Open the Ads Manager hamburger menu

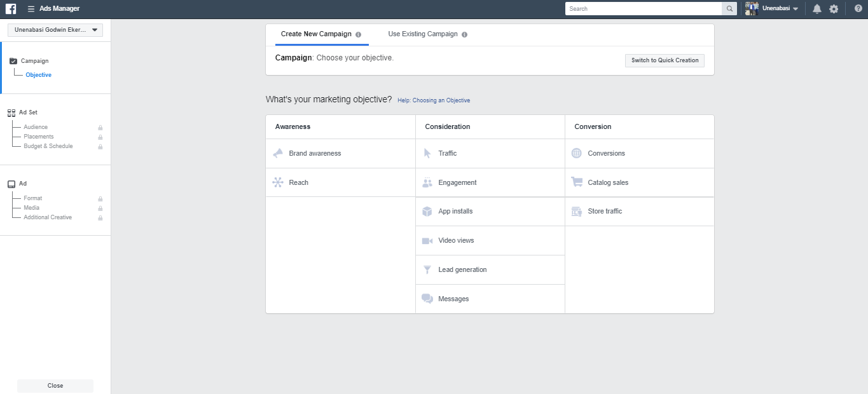pos(31,9)
